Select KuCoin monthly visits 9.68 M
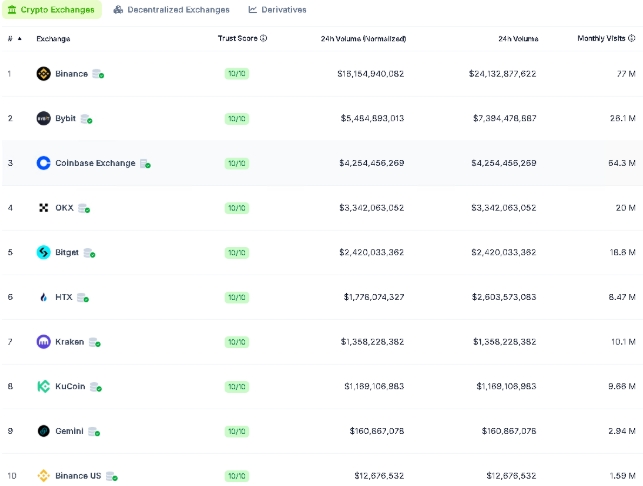 [x=622, y=386]
